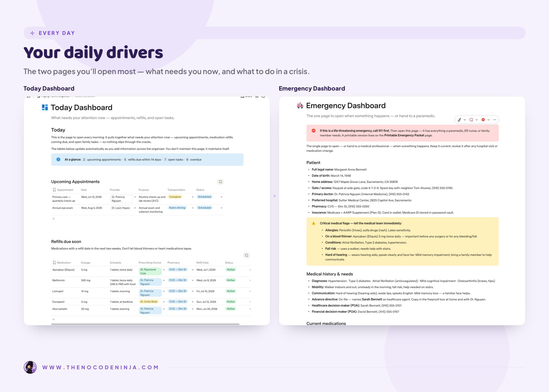
Task: Click bookmark icon in Appointment column header
Action: [x=54, y=190]
